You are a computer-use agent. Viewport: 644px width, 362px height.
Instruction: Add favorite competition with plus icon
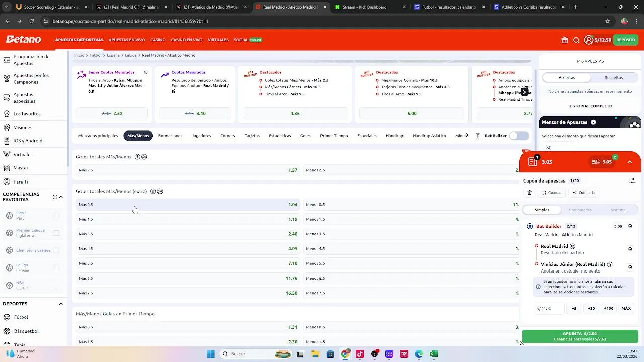click(55, 197)
